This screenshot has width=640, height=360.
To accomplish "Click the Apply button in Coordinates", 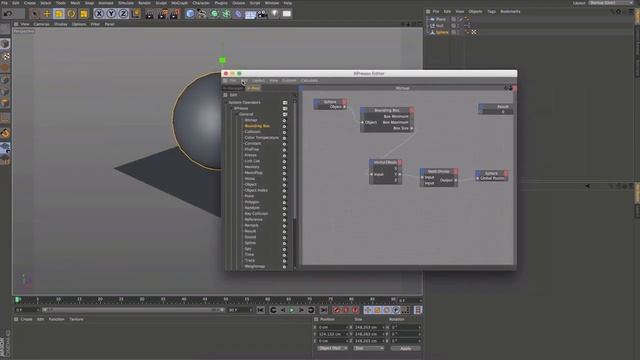I will click(x=405, y=348).
